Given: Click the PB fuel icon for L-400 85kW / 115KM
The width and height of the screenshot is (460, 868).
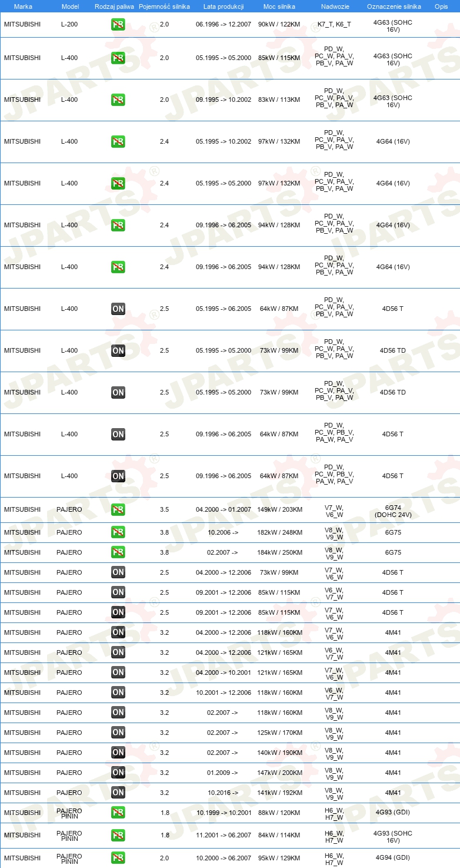Looking at the screenshot, I should (x=118, y=58).
